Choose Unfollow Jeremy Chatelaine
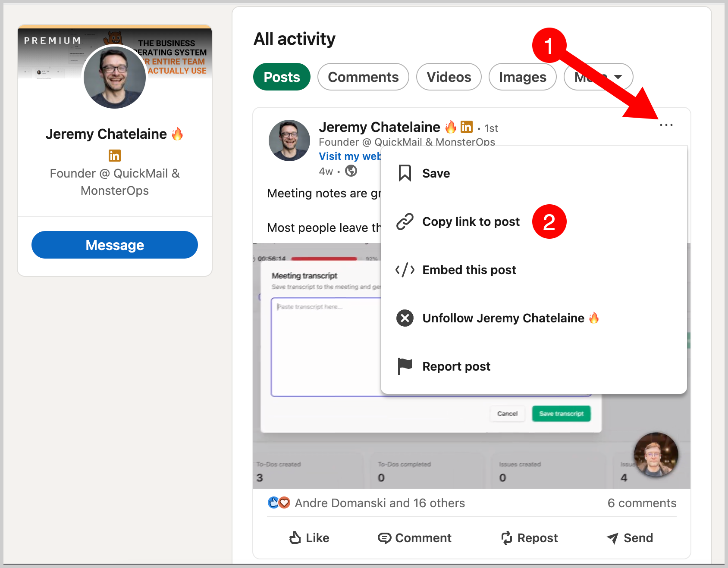Image resolution: width=728 pixels, height=568 pixels. 533,318
